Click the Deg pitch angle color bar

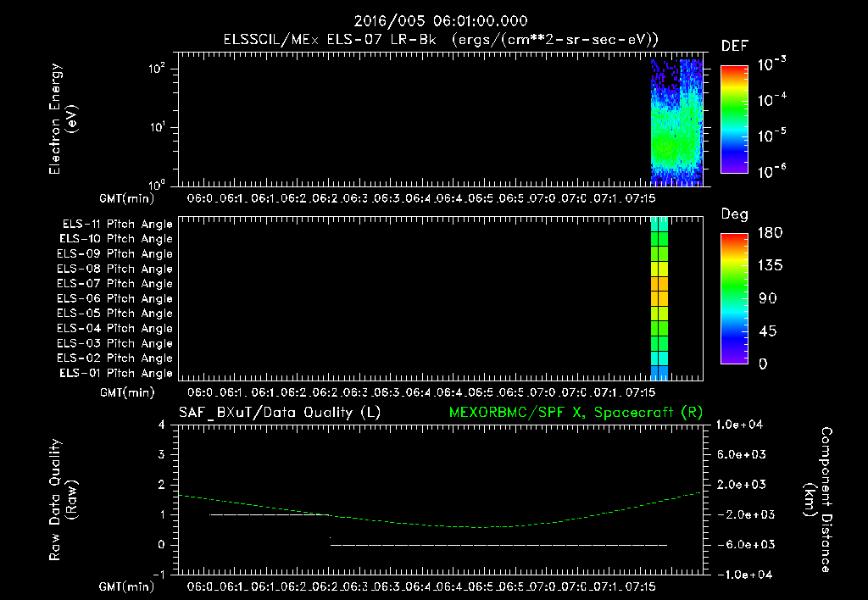(x=734, y=298)
